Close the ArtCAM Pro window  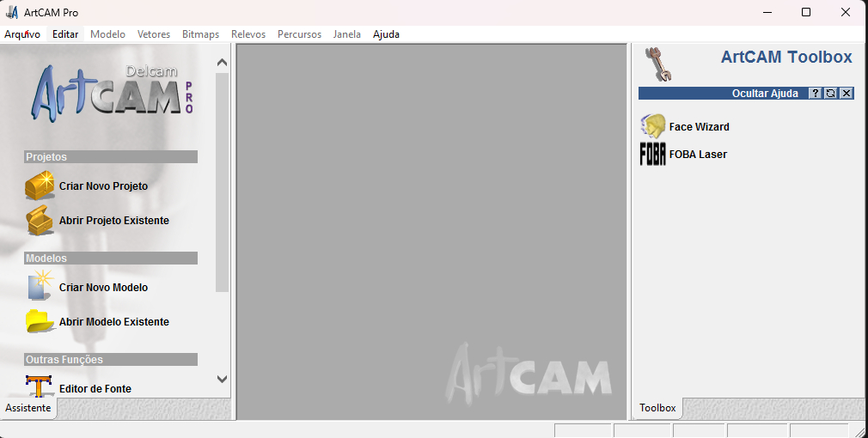846,12
